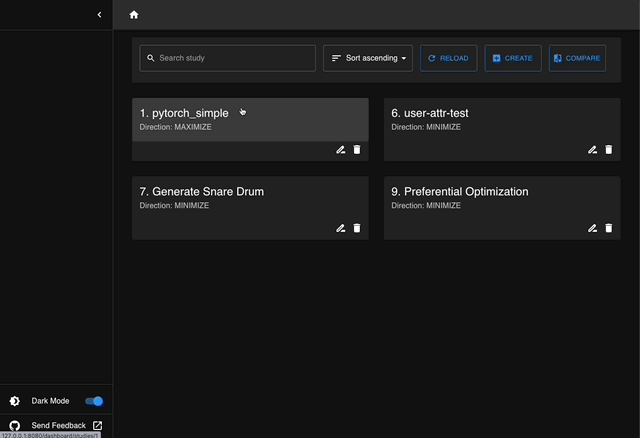Click the CREATE study button
This screenshot has height=438, width=640.
click(x=513, y=58)
